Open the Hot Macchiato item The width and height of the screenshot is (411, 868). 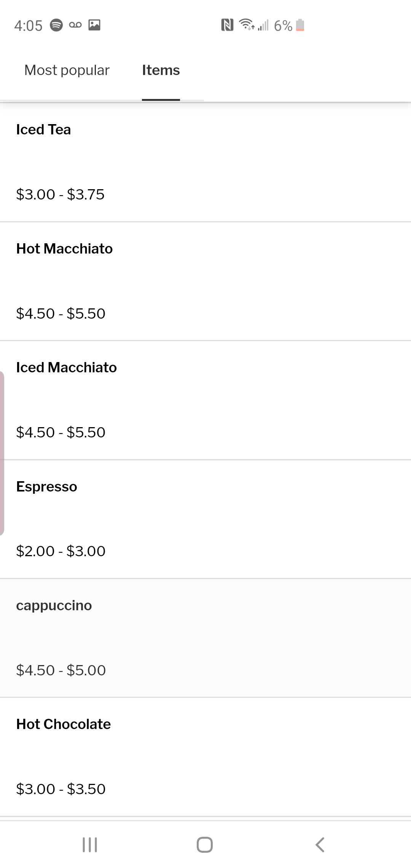(205, 281)
